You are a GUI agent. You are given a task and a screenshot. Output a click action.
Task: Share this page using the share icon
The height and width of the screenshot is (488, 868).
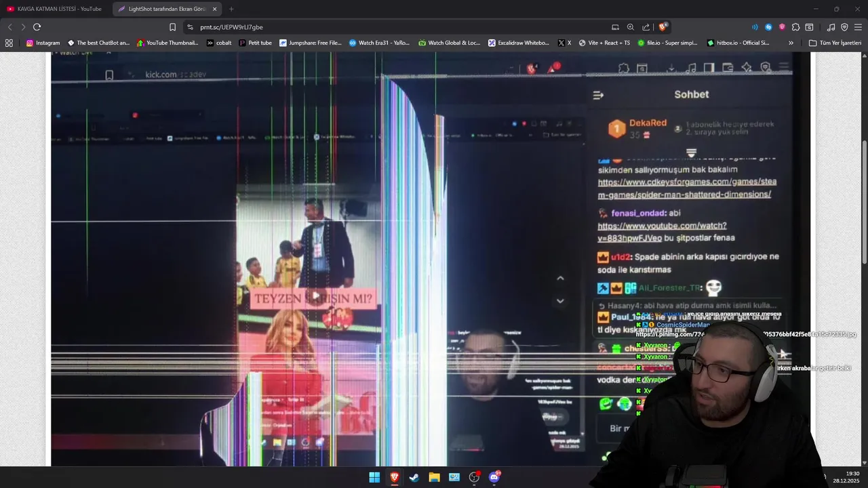click(646, 27)
